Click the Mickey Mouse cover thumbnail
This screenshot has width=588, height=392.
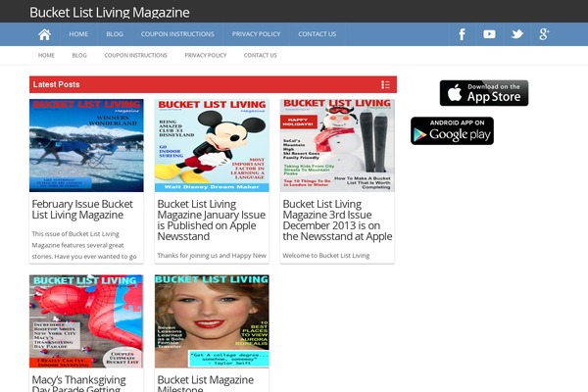click(x=212, y=146)
